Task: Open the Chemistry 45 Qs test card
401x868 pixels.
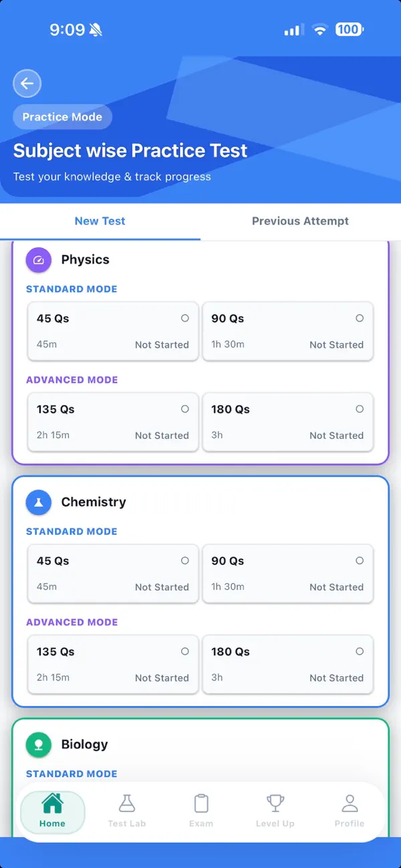Action: tap(112, 574)
